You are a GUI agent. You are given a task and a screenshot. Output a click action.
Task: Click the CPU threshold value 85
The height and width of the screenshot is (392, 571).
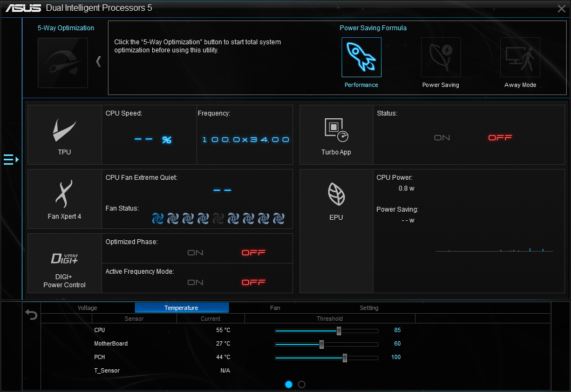[397, 330]
